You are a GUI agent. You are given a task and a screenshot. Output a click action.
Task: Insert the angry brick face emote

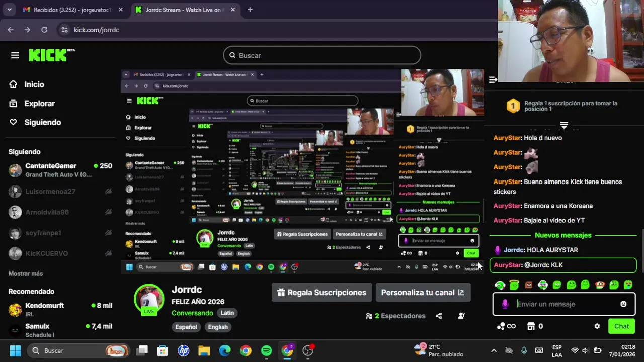tap(528, 285)
